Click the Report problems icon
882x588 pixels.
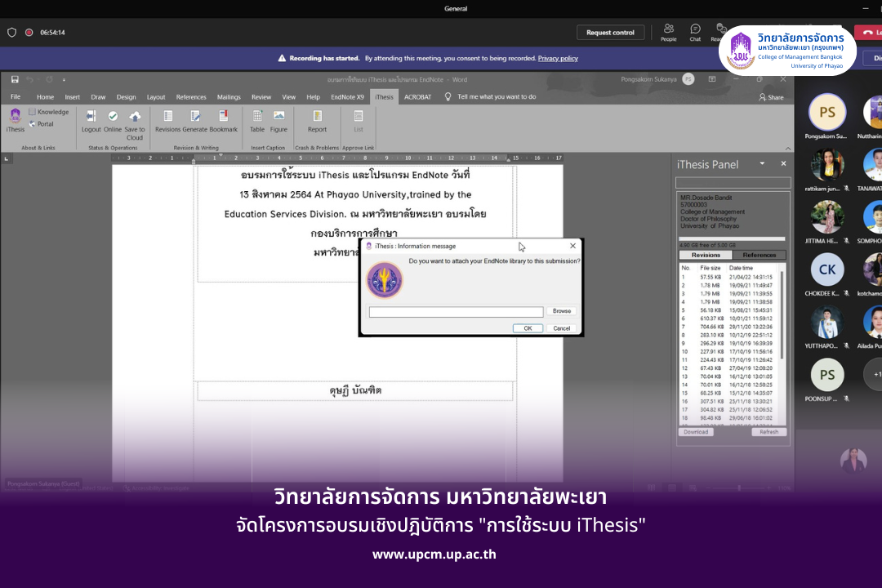point(317,116)
